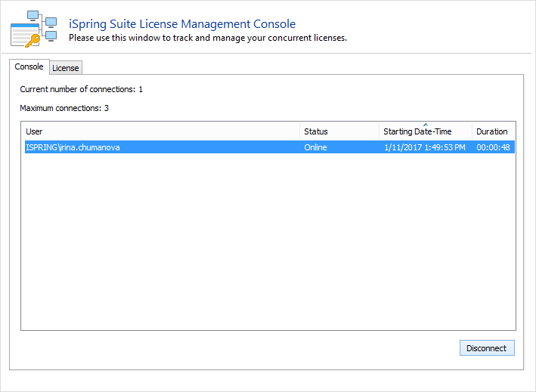
Task: Click the 1/11/2017 1:49:53 PM date cell
Action: pos(424,147)
